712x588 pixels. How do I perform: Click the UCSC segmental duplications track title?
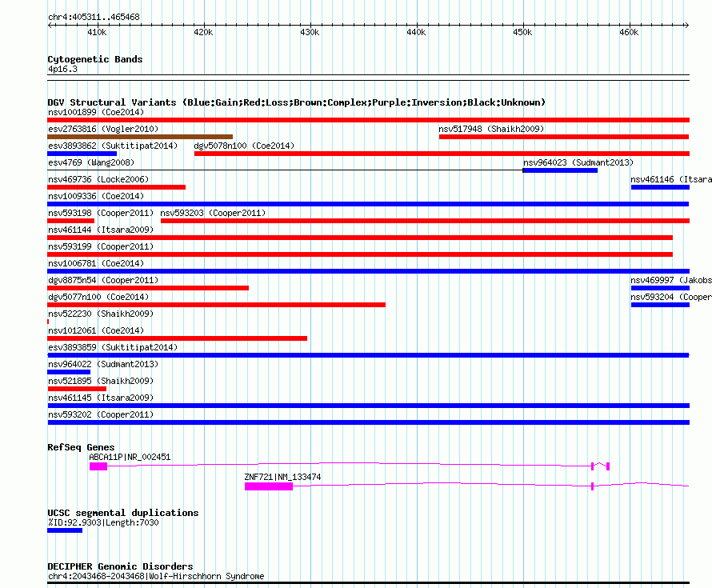click(123, 513)
